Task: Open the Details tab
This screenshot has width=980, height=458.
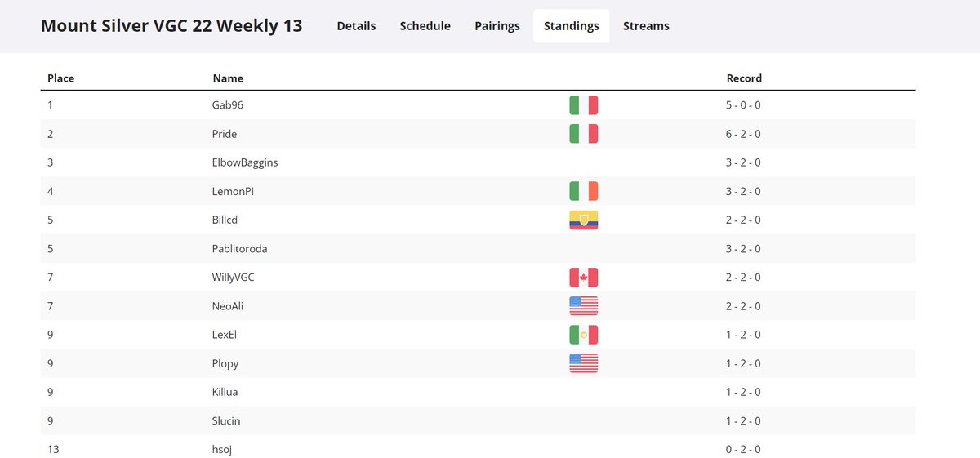Action: (356, 26)
